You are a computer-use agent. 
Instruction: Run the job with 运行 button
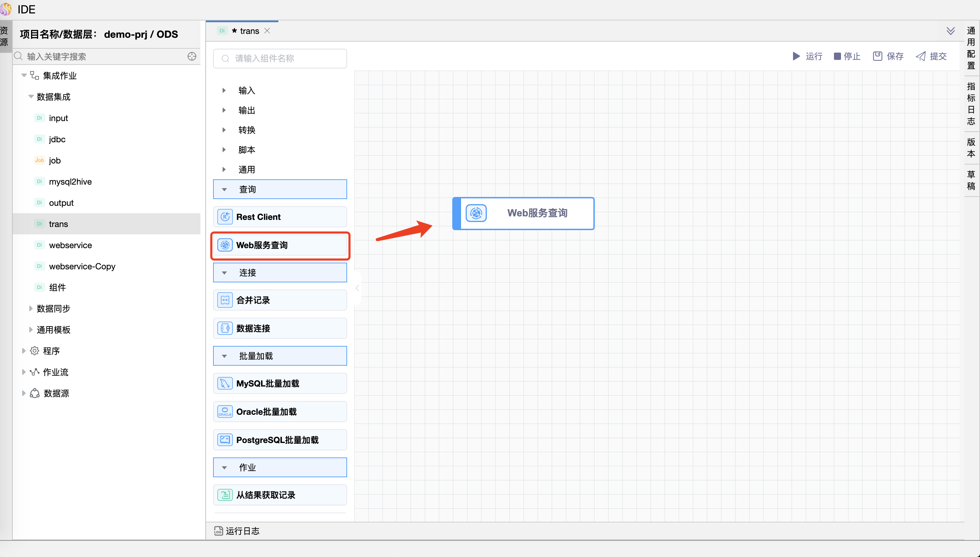[x=807, y=56]
